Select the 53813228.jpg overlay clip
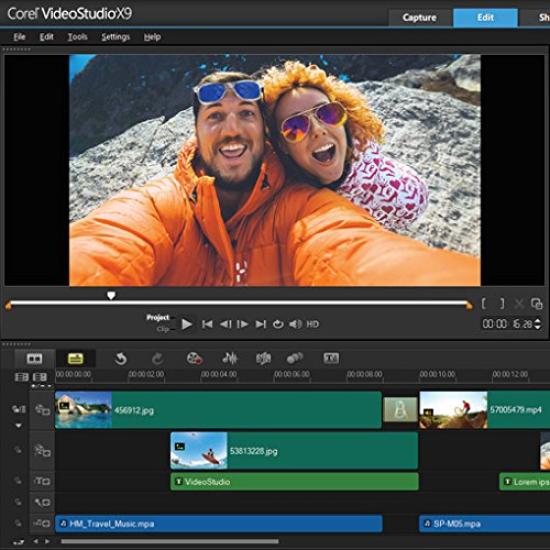Viewport: 550px width, 550px height. (x=294, y=451)
